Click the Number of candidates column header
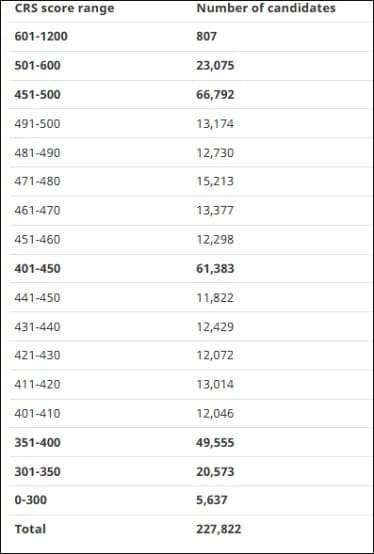The height and width of the screenshot is (554, 374). [266, 8]
